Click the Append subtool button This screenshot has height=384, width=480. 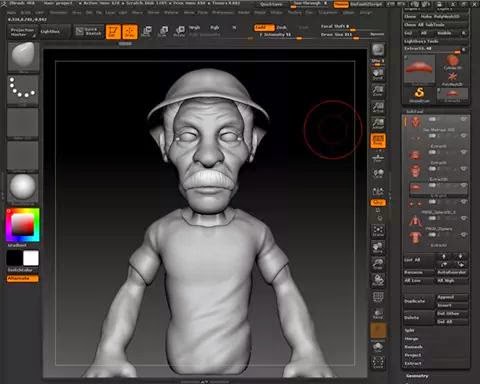[452, 297]
